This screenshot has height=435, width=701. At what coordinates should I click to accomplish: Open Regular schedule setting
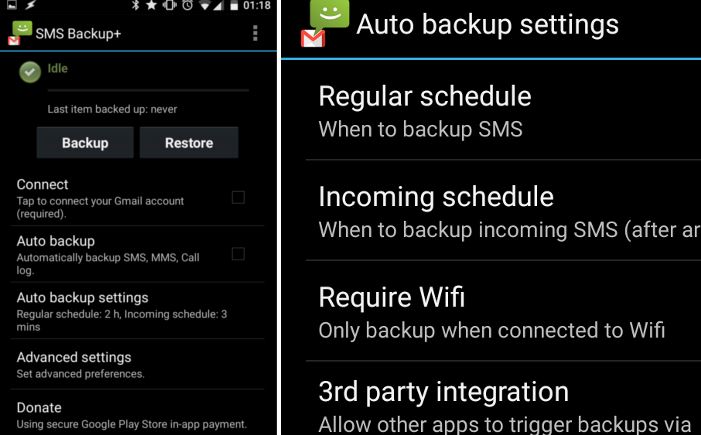point(503,111)
